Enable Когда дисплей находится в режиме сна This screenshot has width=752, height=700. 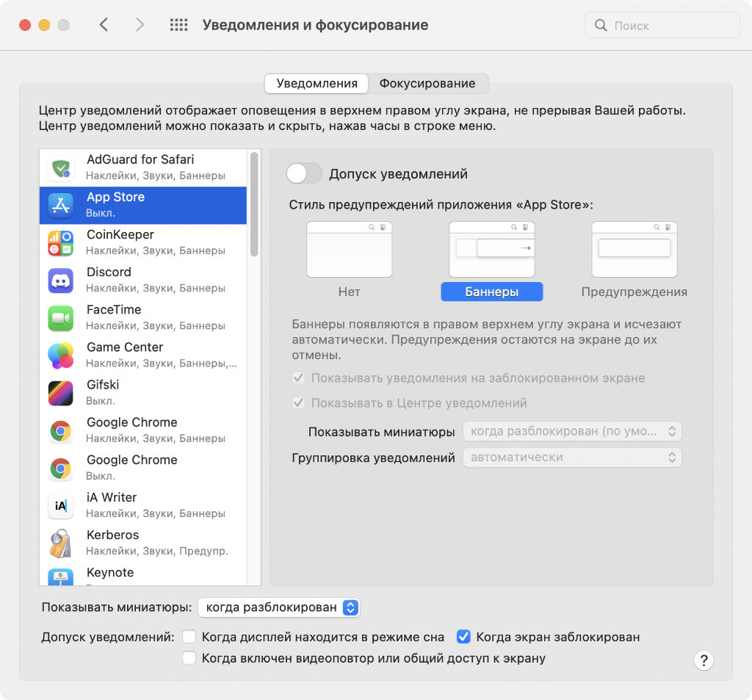[189, 637]
